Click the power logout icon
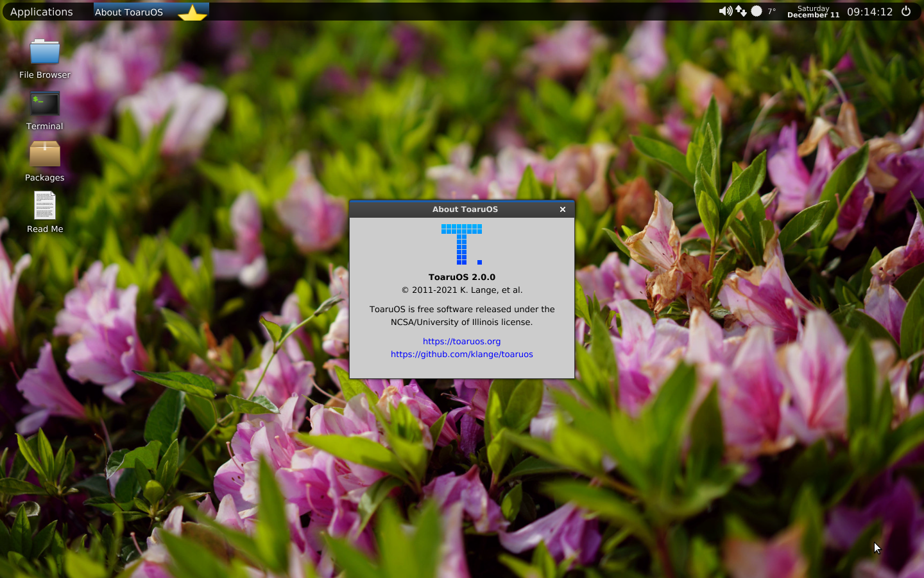Viewport: 924px width, 578px height. click(906, 11)
